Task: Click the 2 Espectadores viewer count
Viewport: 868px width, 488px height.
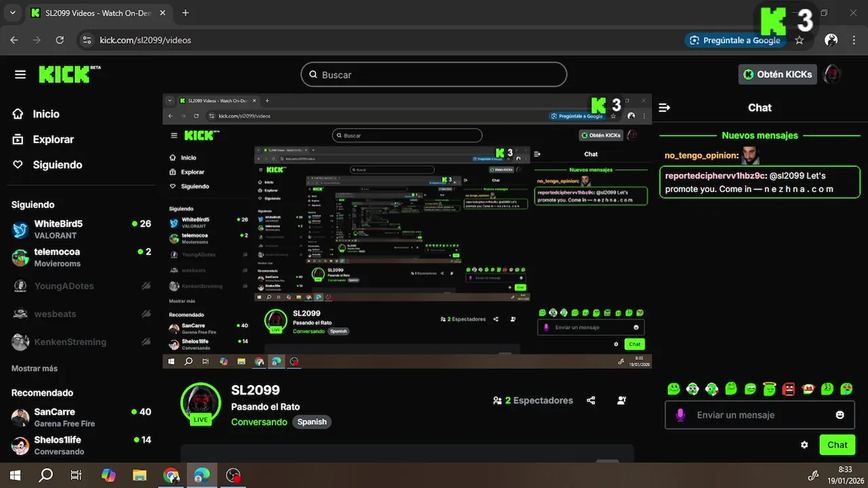Action: (533, 401)
